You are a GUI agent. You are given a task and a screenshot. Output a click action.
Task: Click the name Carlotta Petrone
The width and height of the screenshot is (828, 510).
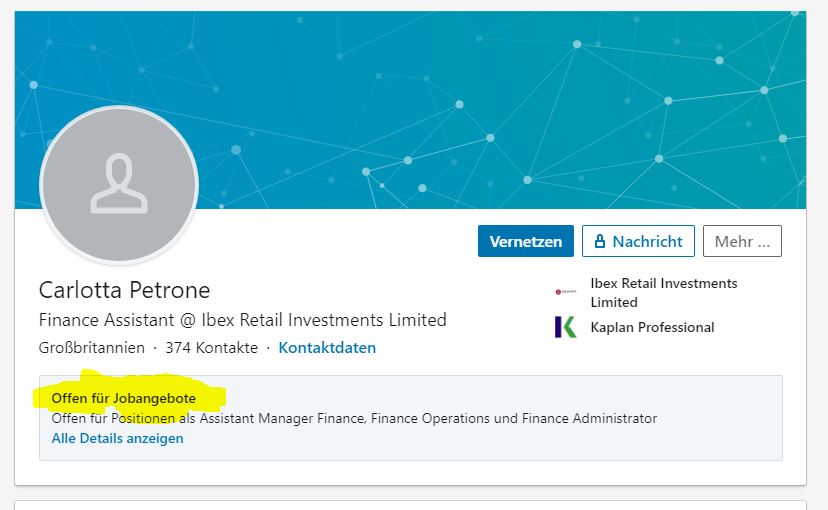(x=125, y=290)
